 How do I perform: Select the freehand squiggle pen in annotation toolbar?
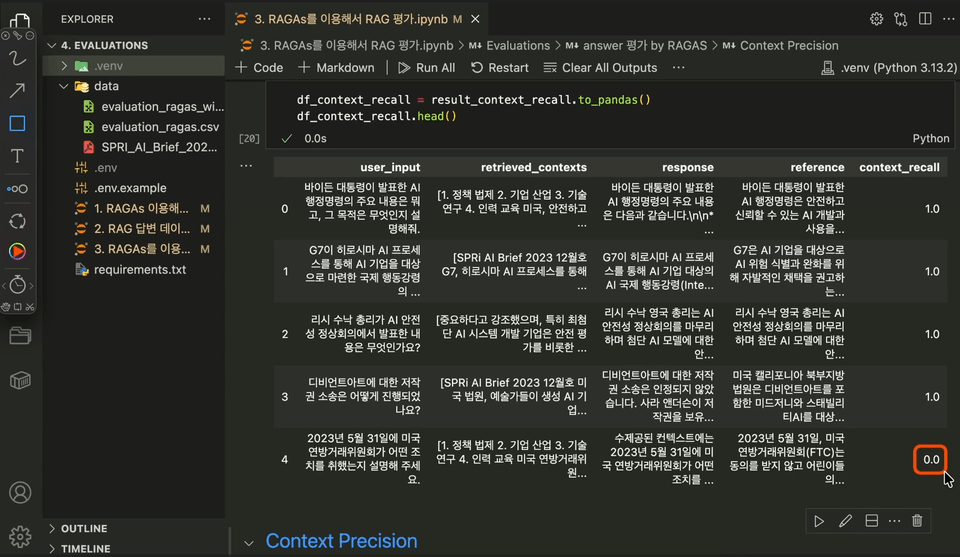coord(17,58)
